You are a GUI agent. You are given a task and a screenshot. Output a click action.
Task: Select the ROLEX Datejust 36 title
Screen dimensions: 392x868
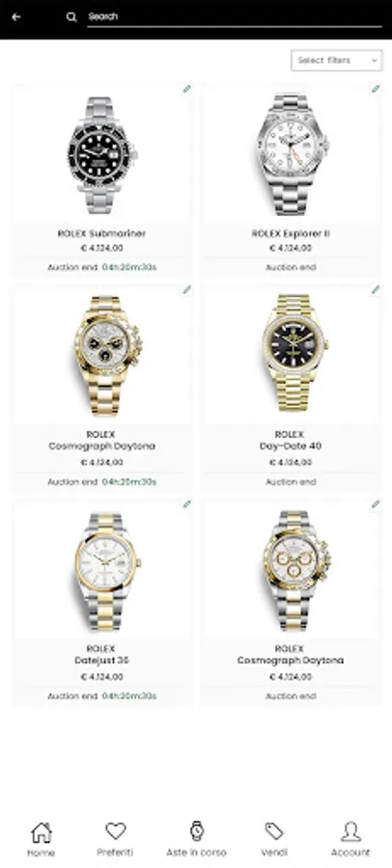[x=101, y=654]
